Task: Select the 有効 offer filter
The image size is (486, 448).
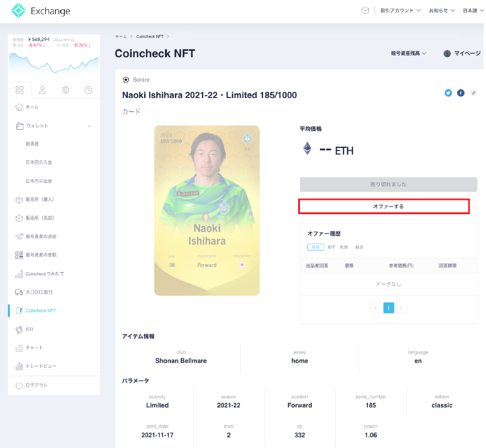Action: tap(316, 247)
